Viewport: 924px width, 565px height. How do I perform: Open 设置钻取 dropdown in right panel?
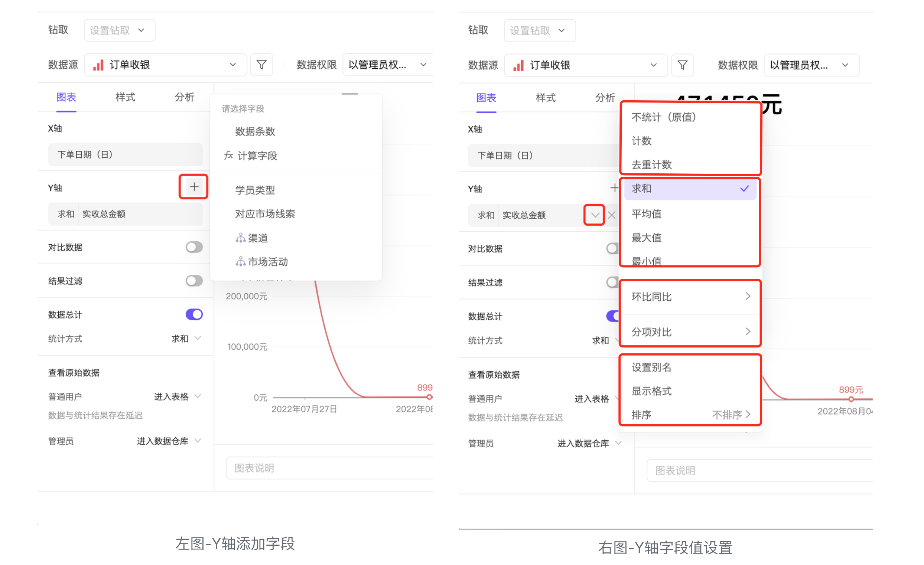point(540,30)
